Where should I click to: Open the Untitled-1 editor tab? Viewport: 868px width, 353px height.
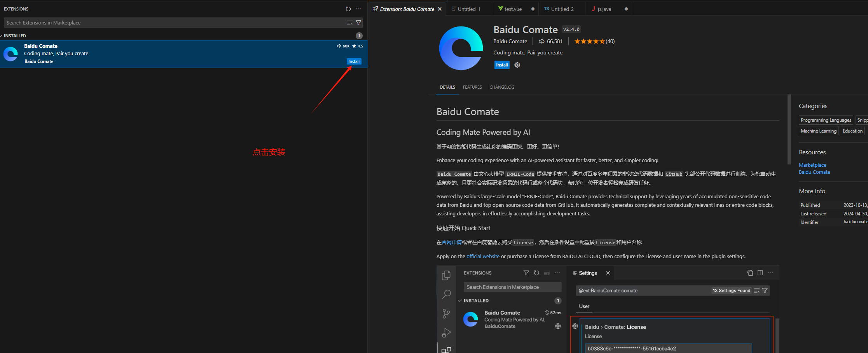pos(469,9)
